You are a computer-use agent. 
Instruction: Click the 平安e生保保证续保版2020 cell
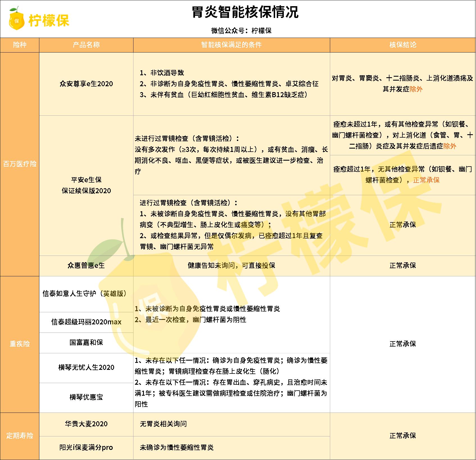(x=86, y=185)
